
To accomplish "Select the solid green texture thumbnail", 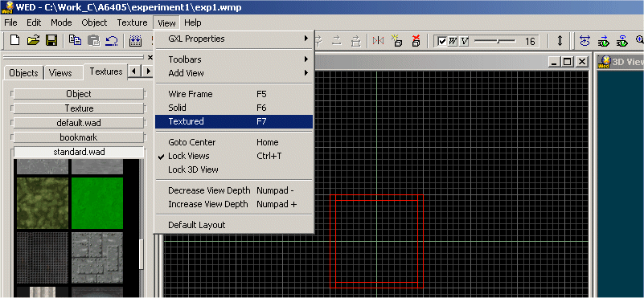I will click(97, 202).
